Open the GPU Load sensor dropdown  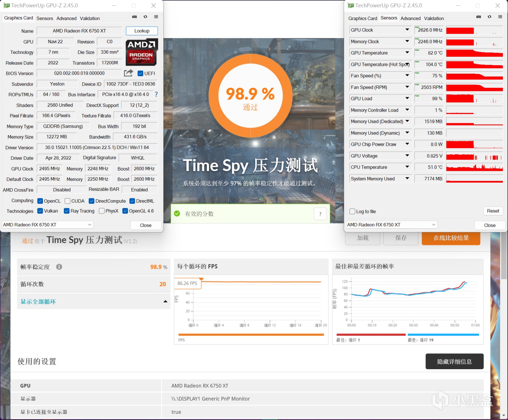pyautogui.click(x=407, y=98)
